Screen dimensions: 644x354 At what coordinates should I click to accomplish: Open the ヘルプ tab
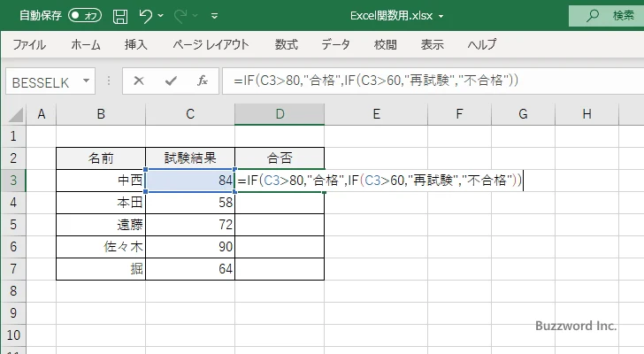click(x=482, y=44)
